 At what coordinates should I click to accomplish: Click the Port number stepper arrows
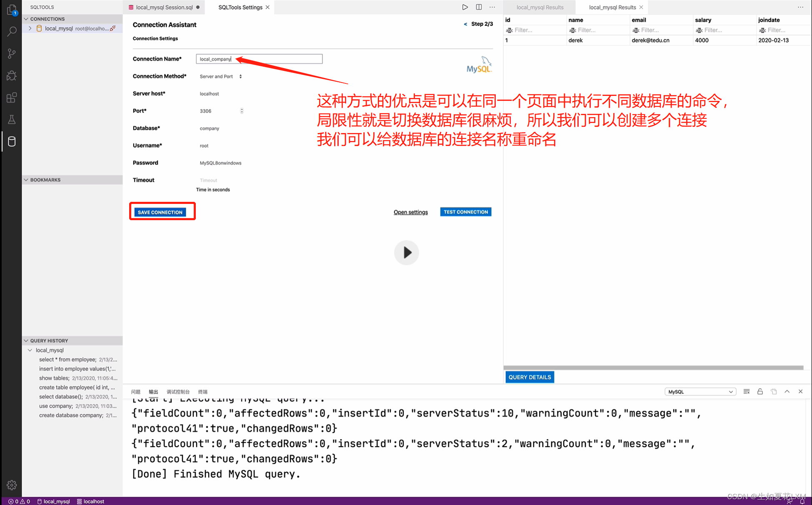[242, 111]
